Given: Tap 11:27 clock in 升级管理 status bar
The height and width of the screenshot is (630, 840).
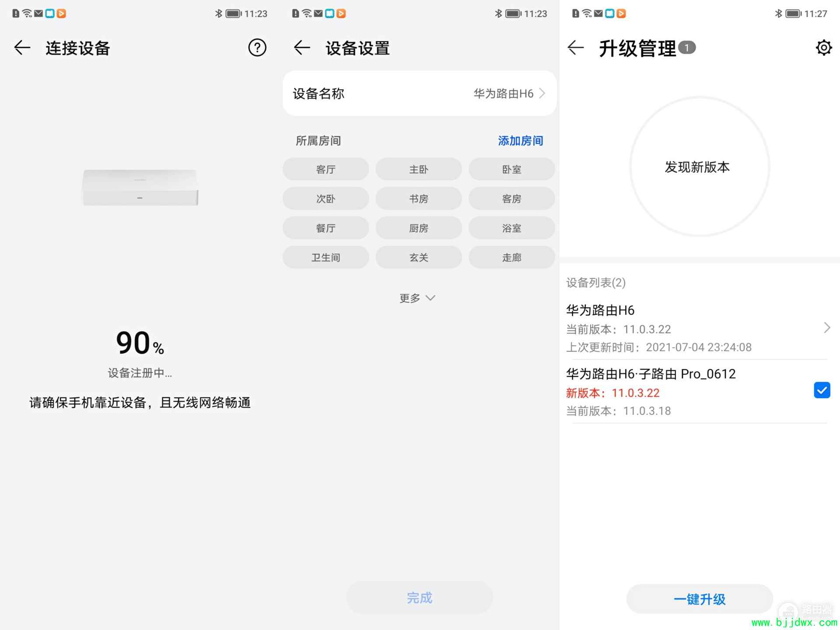Looking at the screenshot, I should [x=815, y=14].
